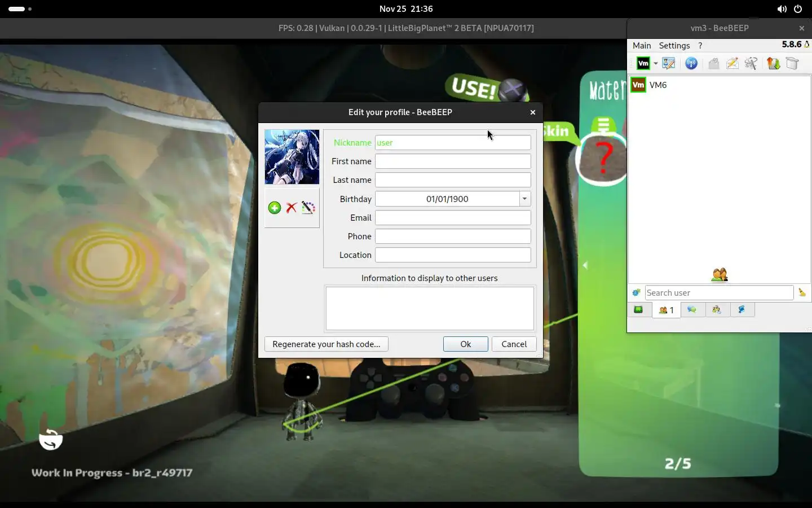Click the power icon in top bar
Screen dimensions: 812x508
coord(798,9)
